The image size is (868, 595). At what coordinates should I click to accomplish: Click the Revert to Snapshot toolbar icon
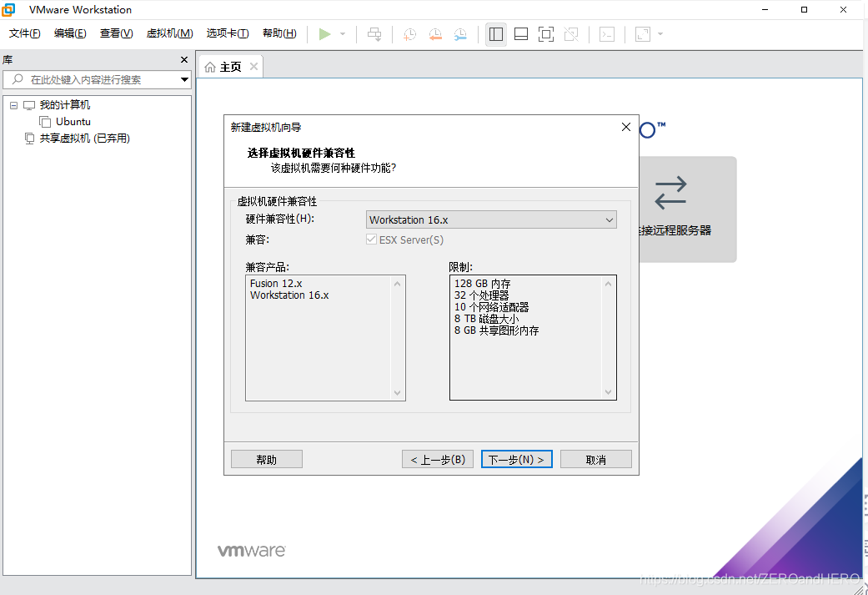[435, 34]
